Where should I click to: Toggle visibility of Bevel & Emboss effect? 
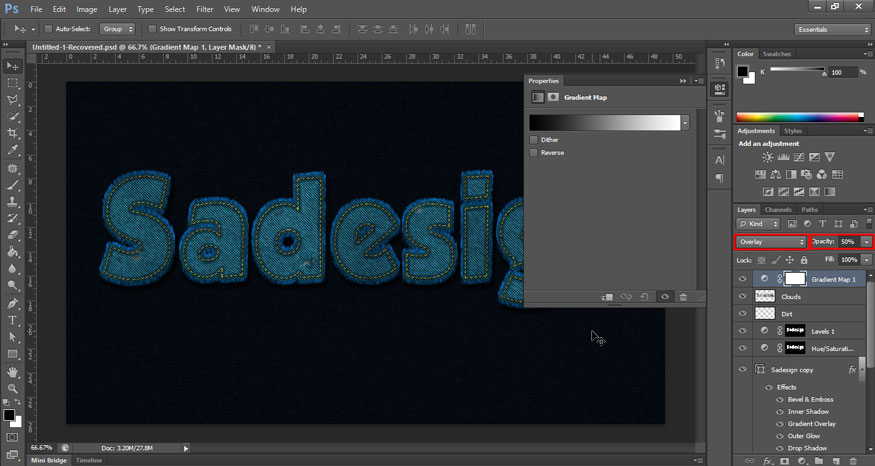780,400
